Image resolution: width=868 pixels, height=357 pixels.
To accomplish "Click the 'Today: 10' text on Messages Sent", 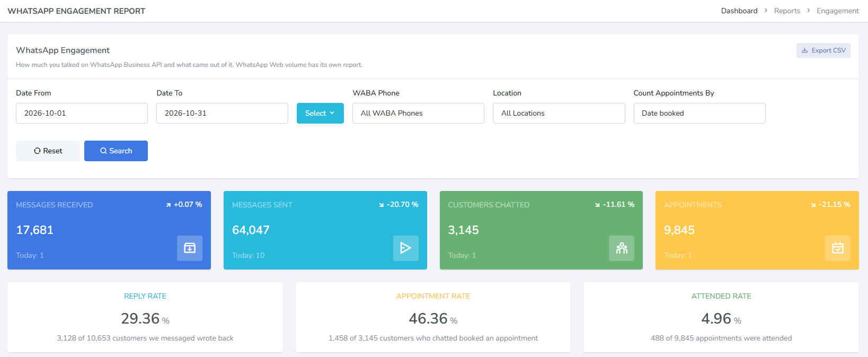I will coord(248,255).
